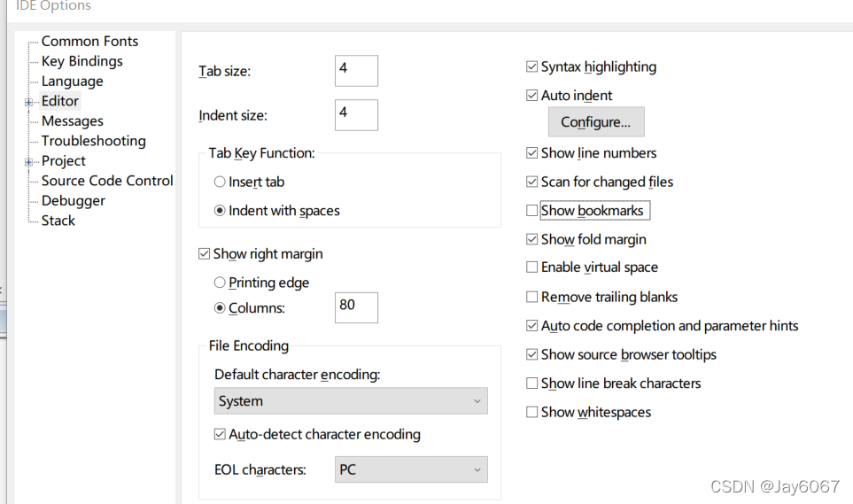Screen dimensions: 853x504
Task: Open Default character encoding dropdown
Action: coord(351,400)
